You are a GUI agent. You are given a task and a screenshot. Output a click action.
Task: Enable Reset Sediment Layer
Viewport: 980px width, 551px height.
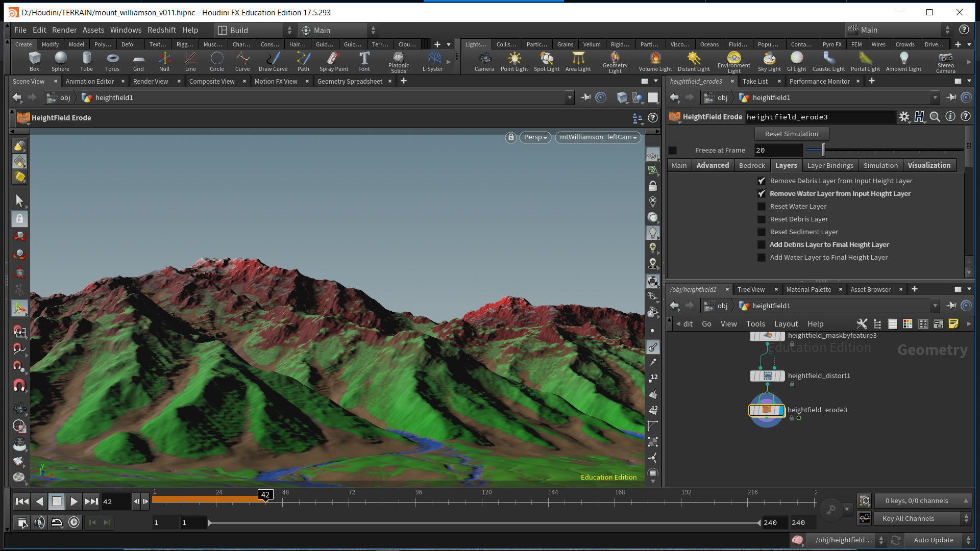(761, 232)
